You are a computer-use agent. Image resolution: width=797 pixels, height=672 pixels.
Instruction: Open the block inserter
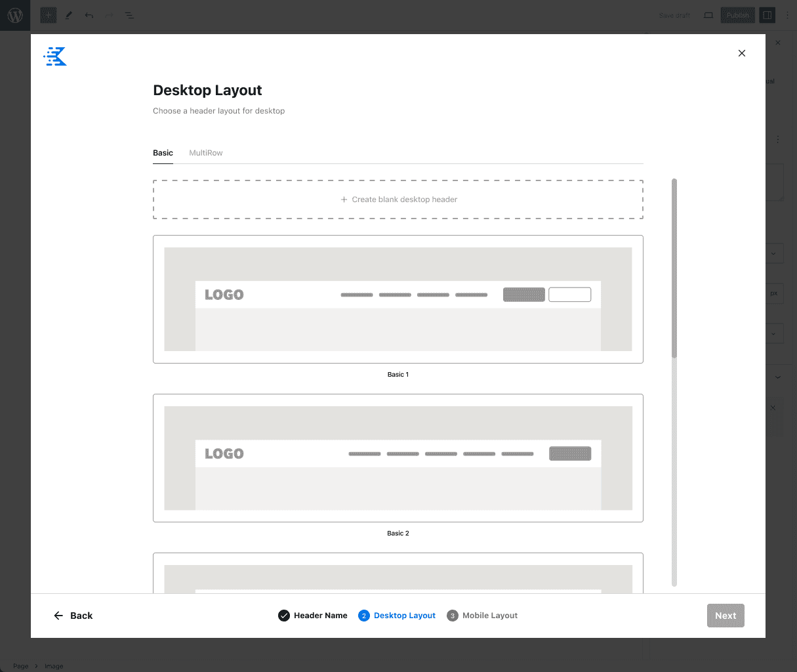[x=48, y=15]
